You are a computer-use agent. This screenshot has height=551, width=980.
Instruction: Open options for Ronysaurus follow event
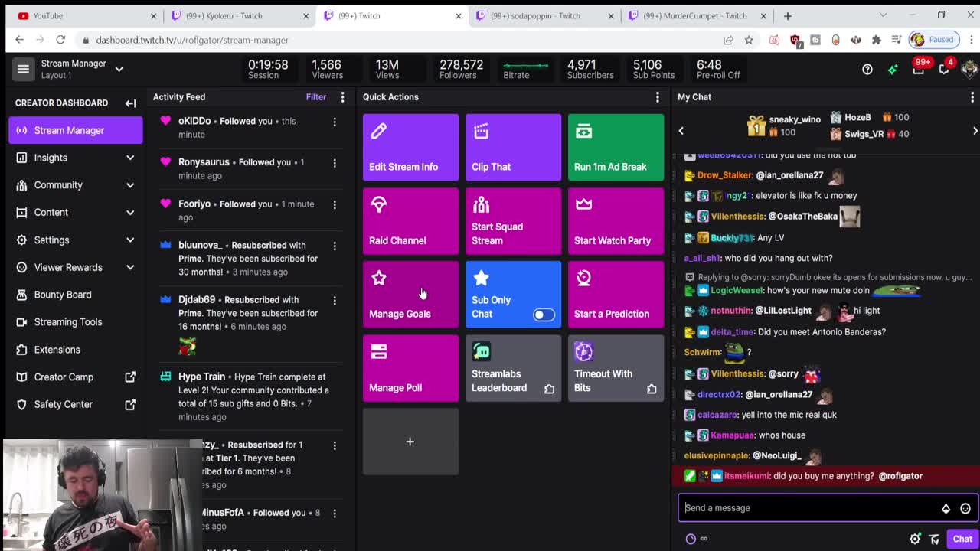click(x=335, y=163)
